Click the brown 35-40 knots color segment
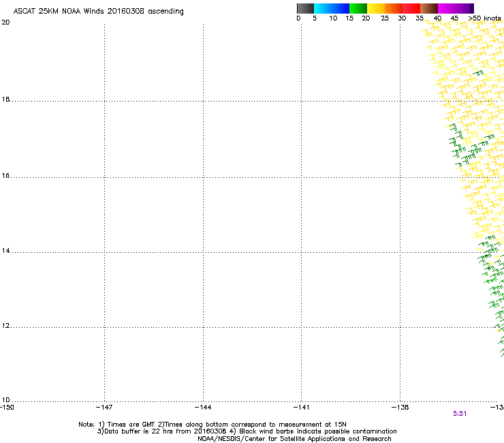 click(429, 8)
